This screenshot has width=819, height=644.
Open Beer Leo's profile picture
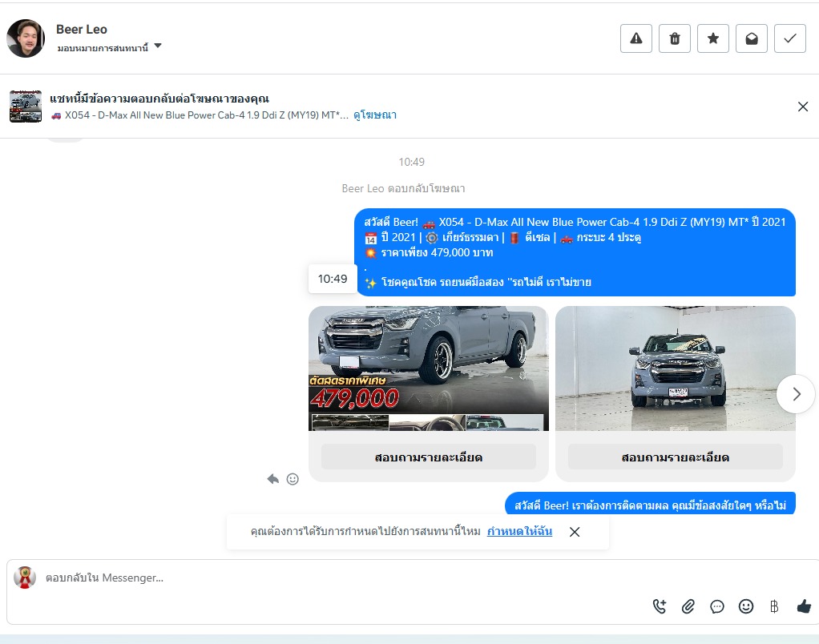click(26, 38)
